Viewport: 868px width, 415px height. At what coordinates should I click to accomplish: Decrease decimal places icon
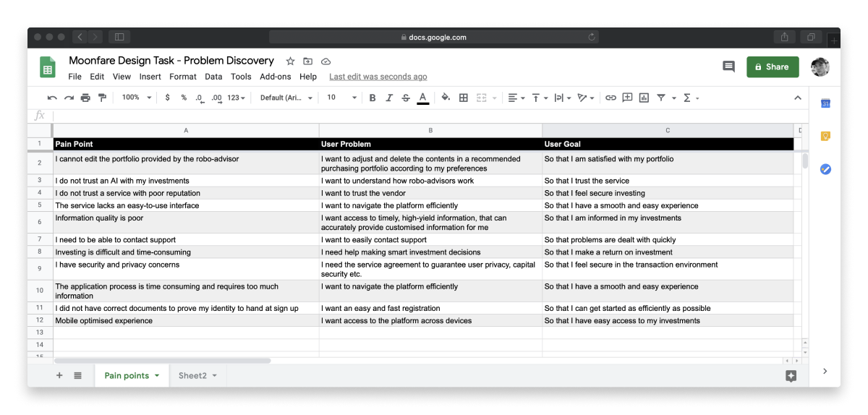coord(199,98)
